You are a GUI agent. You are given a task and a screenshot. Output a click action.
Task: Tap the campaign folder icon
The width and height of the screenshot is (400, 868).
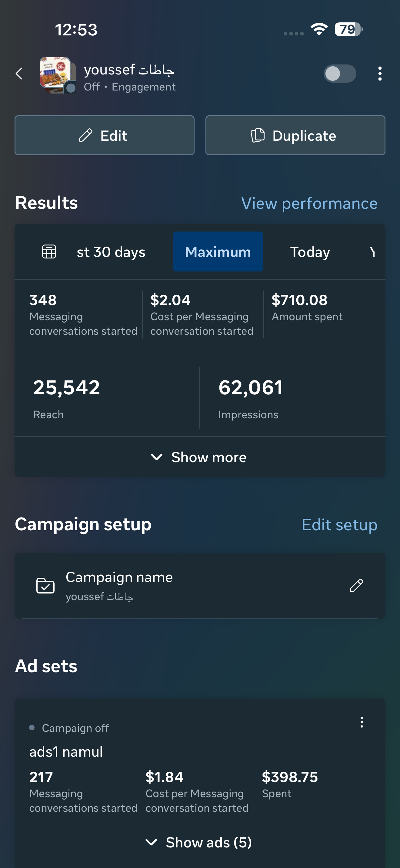(45, 586)
